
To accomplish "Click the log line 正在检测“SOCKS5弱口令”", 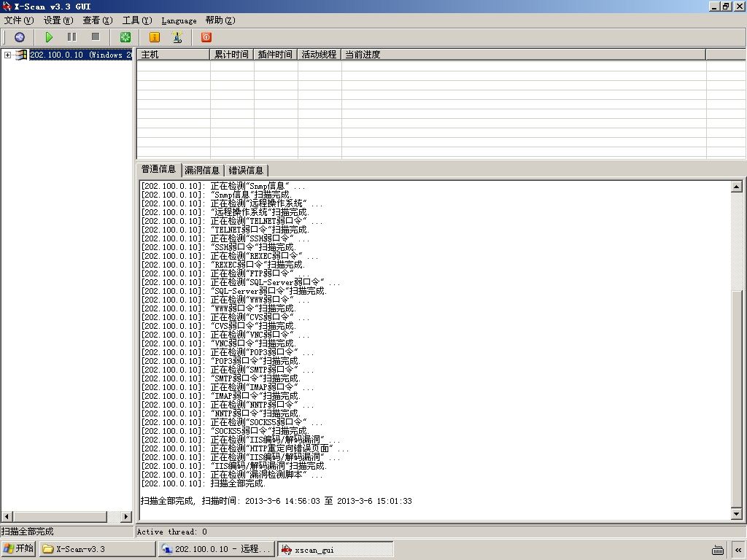I will pos(231,422).
